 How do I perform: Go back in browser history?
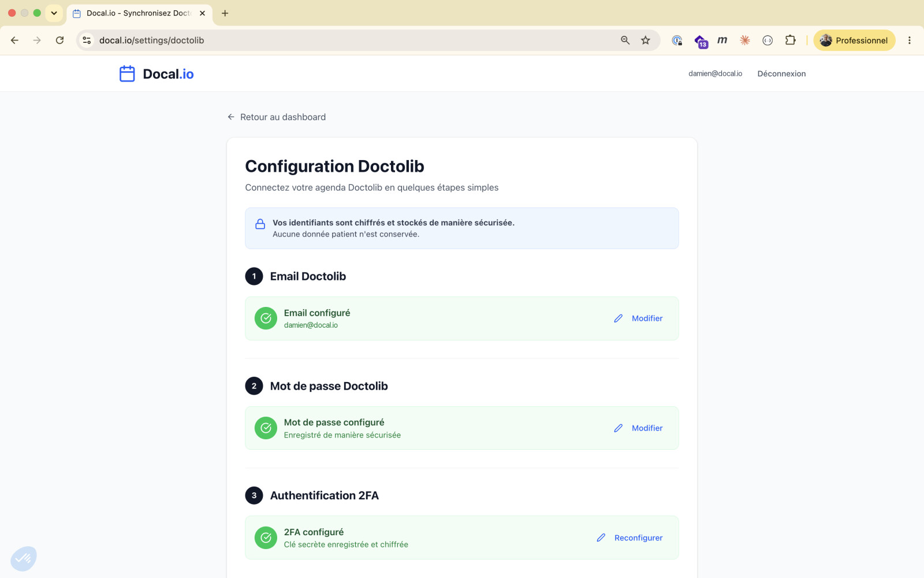coord(14,40)
